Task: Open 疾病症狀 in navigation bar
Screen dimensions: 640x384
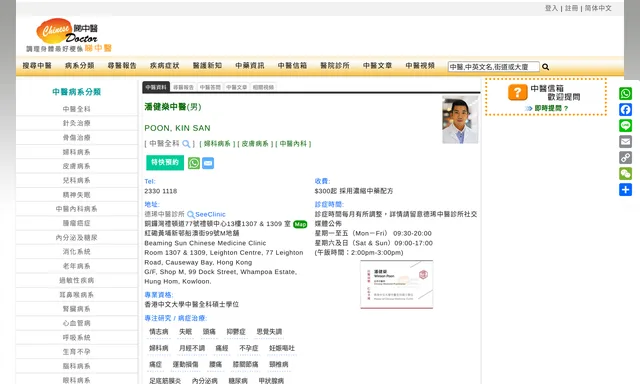Action: coord(164,66)
